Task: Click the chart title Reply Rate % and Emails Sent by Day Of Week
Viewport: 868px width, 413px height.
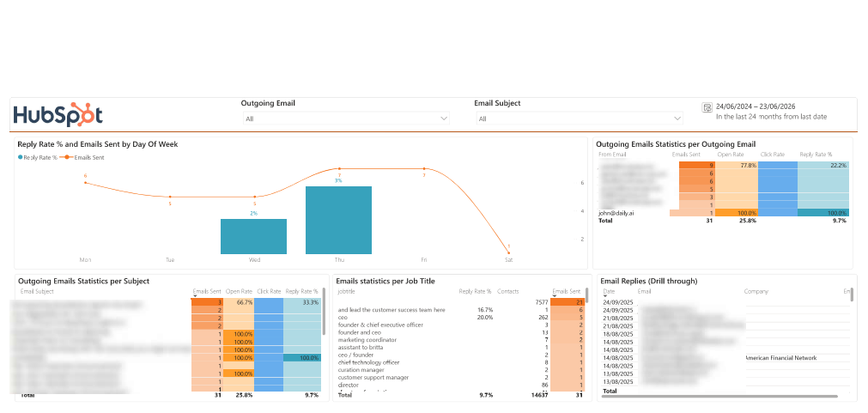Action: tap(98, 144)
